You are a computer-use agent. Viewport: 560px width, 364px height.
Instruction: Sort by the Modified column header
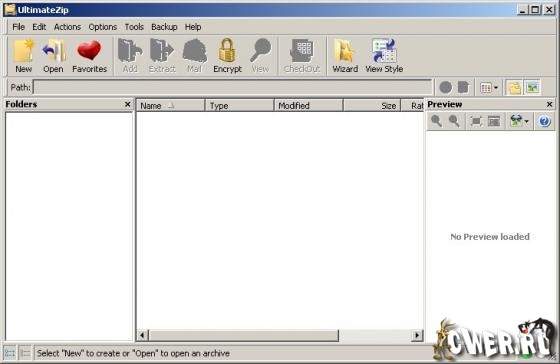coord(309,106)
